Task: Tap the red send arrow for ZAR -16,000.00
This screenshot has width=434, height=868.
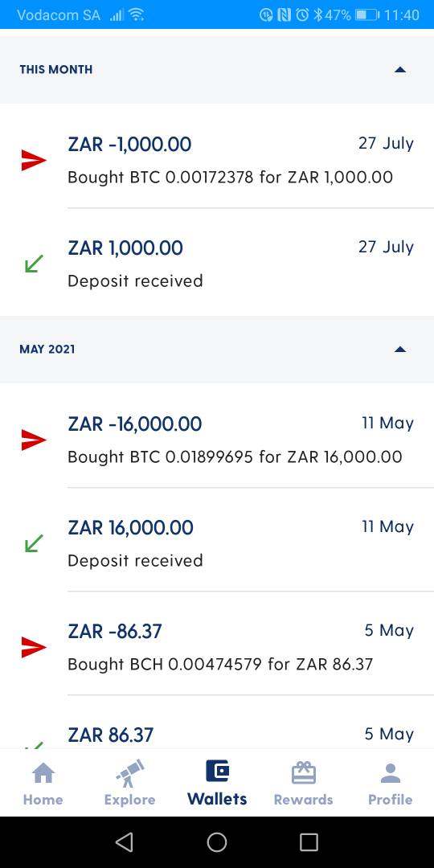Action: [34, 440]
